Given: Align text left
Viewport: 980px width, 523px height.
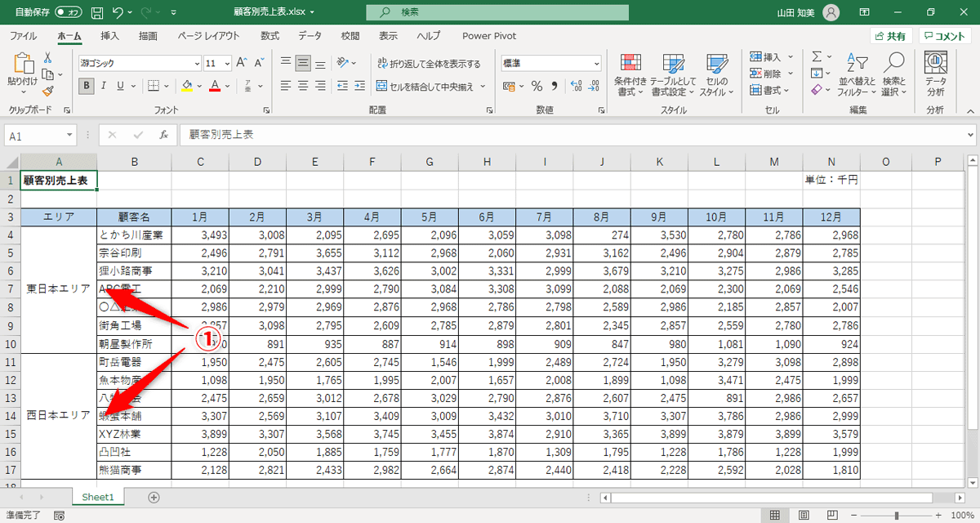Looking at the screenshot, I should click(286, 86).
